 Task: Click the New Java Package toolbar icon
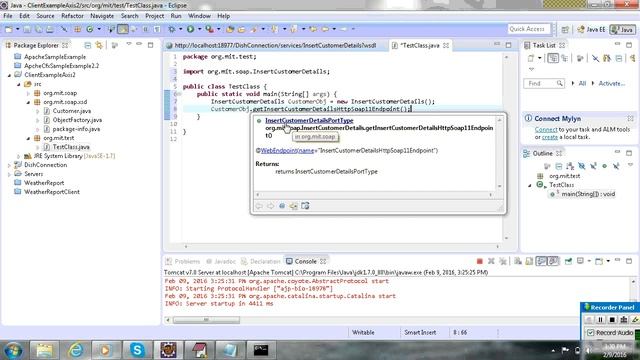click(x=78, y=29)
